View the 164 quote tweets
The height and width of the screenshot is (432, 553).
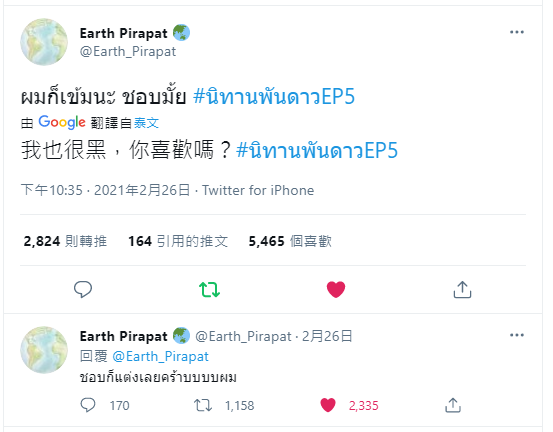pos(178,241)
